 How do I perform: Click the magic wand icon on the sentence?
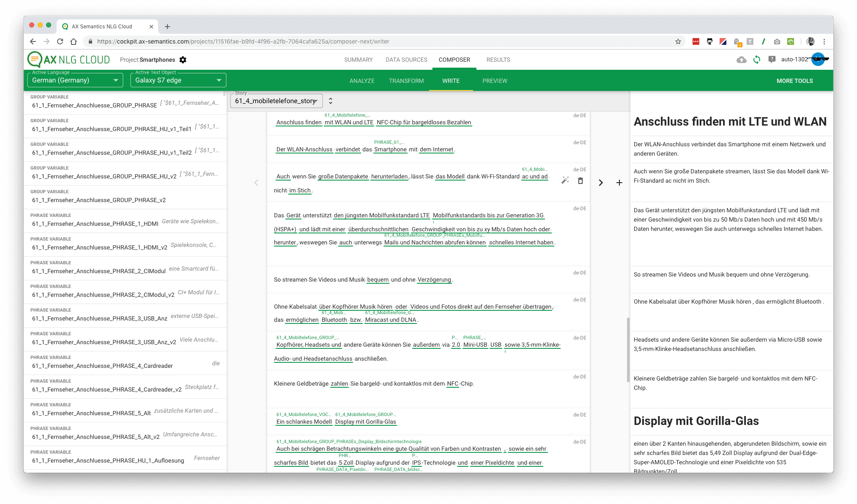(565, 181)
